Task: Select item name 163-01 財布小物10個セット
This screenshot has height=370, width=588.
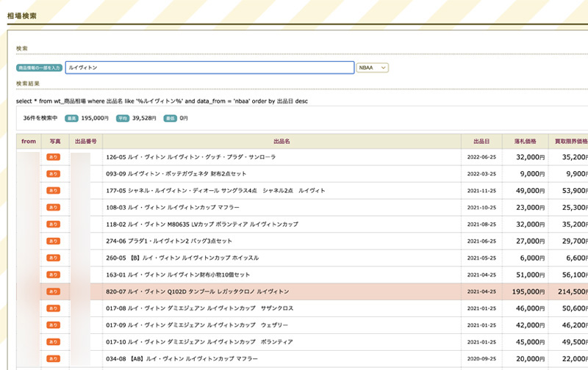Action: 178,275
